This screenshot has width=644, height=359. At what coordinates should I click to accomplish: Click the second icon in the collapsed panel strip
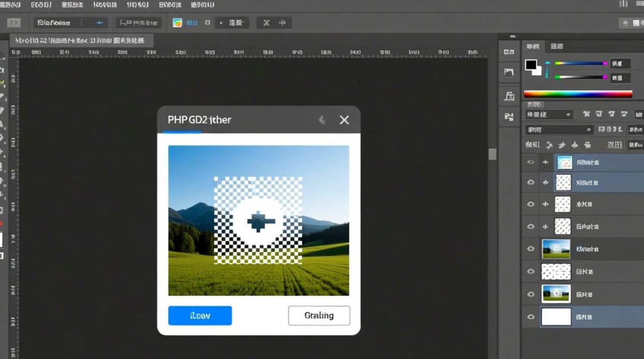tap(509, 72)
